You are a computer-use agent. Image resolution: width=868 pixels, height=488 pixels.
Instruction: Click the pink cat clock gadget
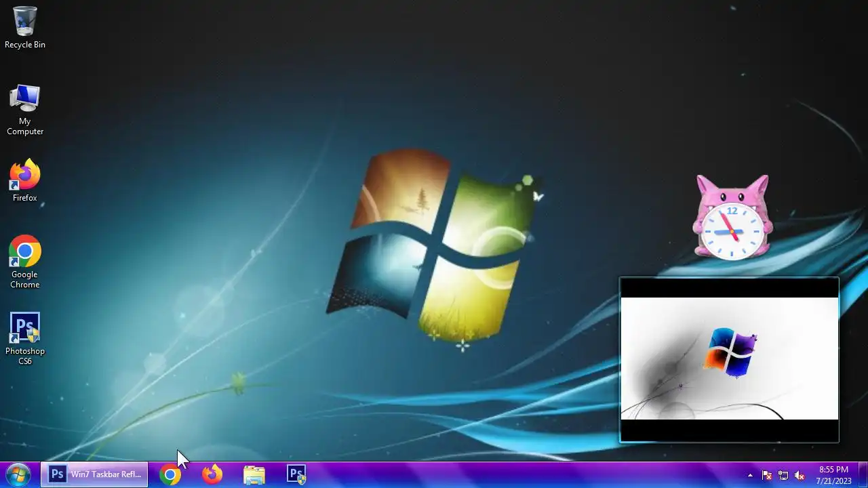(732, 217)
